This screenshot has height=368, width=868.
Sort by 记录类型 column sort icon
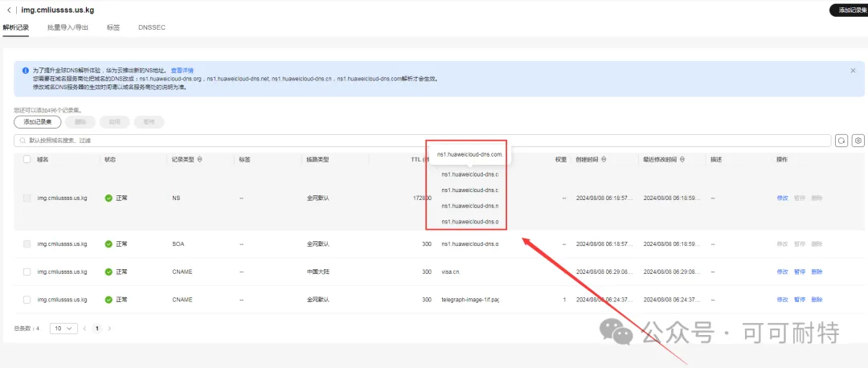[199, 159]
